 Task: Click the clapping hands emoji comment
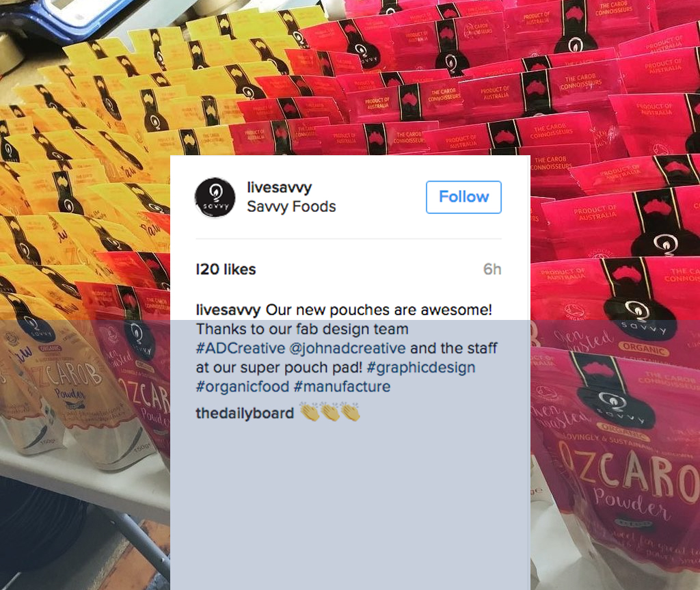(330, 412)
